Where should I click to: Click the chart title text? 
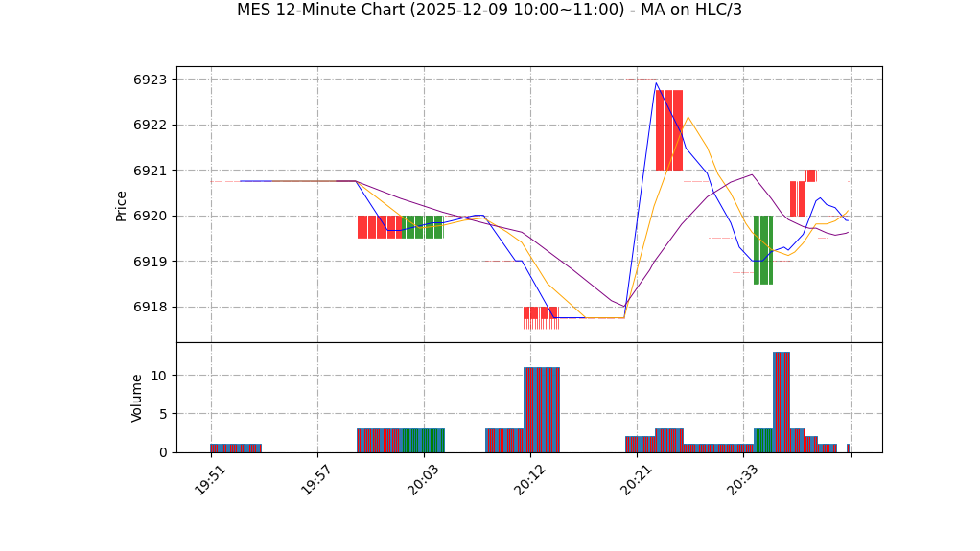click(x=489, y=11)
